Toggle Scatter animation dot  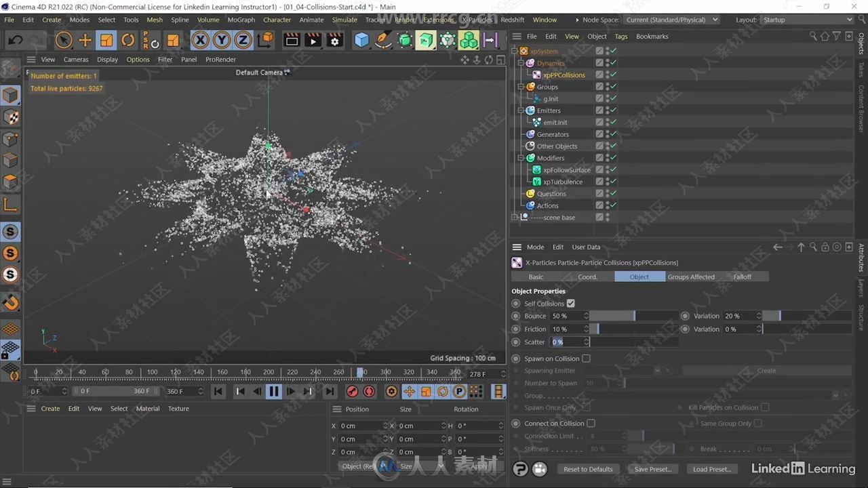pos(516,342)
